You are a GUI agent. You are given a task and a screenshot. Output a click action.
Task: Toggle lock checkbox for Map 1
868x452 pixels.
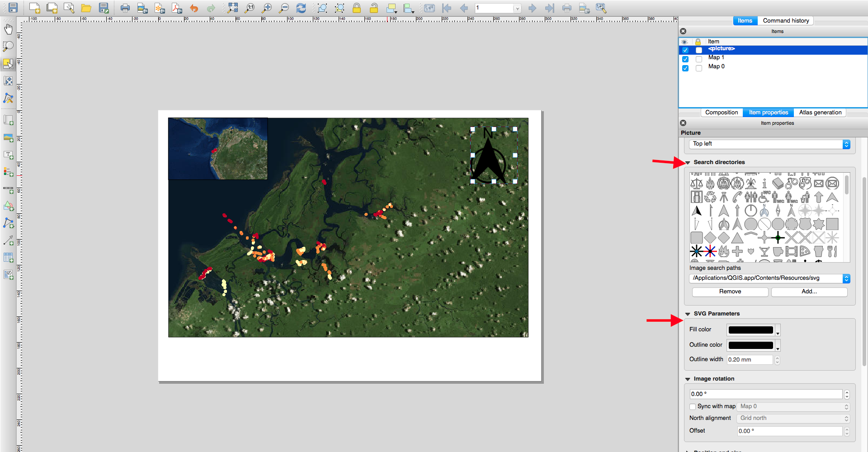[699, 59]
